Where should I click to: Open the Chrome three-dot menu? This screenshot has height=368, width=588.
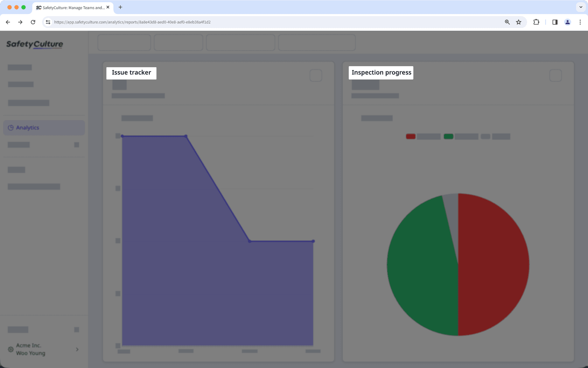[580, 22]
